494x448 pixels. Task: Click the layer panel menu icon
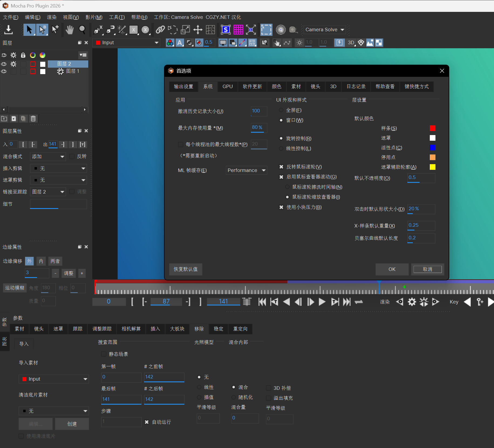pos(83,55)
